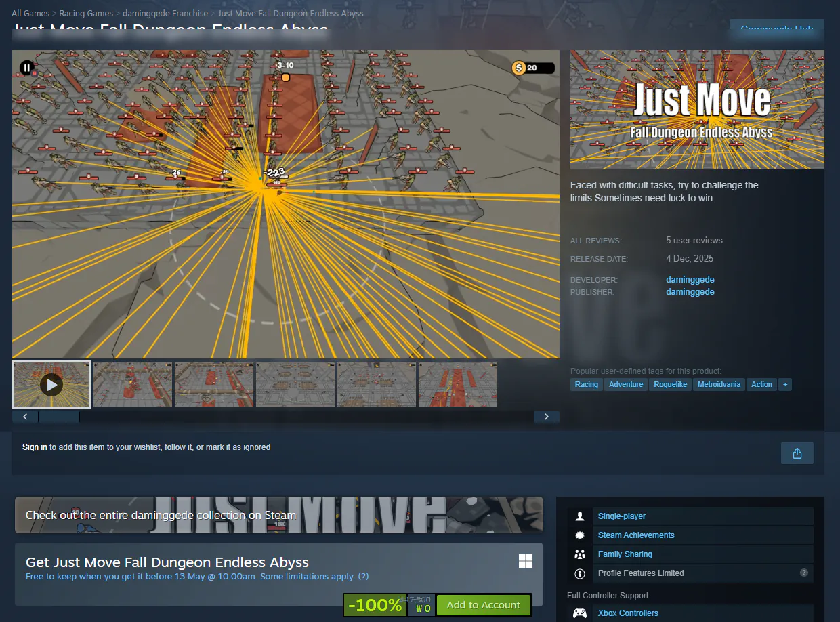Click the Windows platform icon
The height and width of the screenshot is (622, 840).
tap(525, 561)
